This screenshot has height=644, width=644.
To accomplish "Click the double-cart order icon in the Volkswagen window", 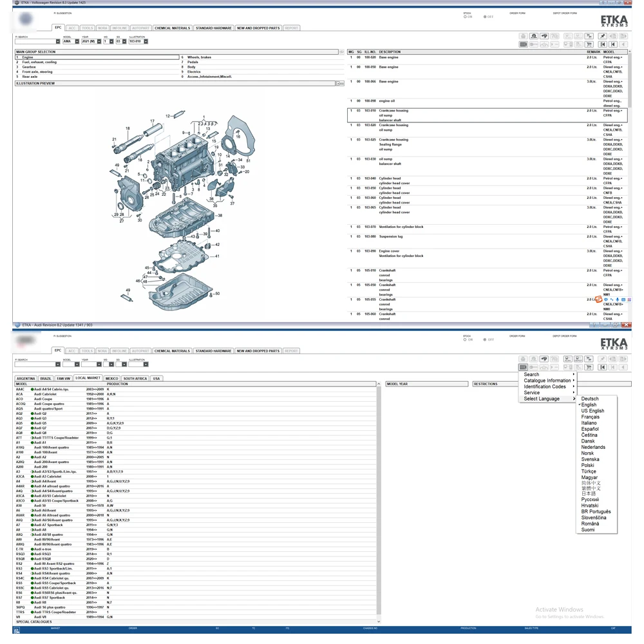I will coord(589,36).
